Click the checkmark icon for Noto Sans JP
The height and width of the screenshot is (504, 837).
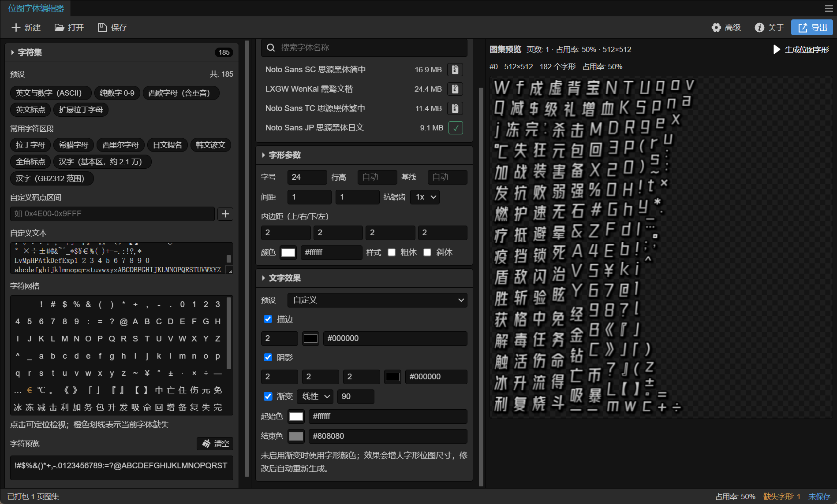tap(456, 128)
